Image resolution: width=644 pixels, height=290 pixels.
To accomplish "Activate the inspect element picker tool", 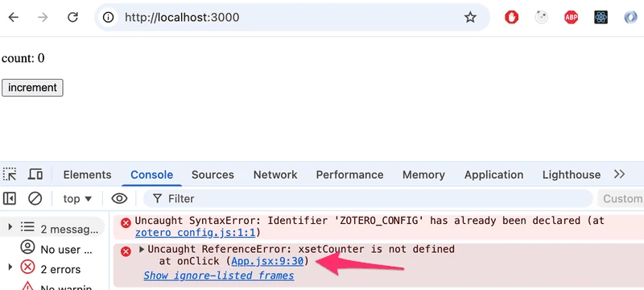I will [x=10, y=174].
